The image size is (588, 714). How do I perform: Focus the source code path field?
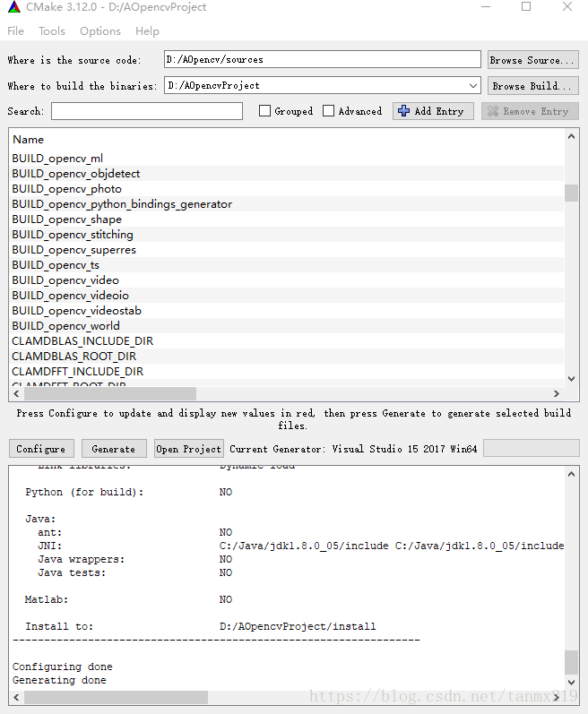(322, 59)
